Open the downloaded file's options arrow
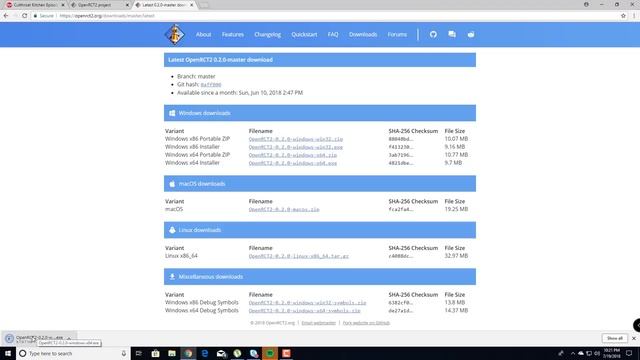The image size is (640, 360). coord(69,338)
